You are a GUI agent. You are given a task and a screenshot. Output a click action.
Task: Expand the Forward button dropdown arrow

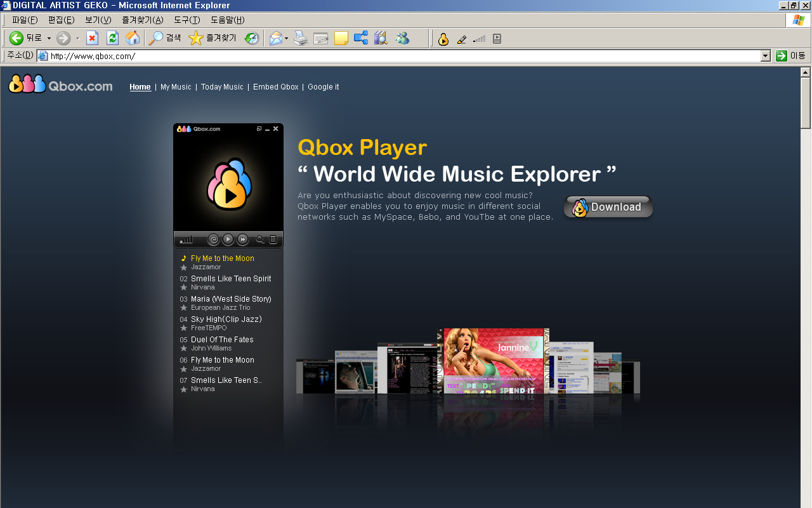click(x=77, y=39)
